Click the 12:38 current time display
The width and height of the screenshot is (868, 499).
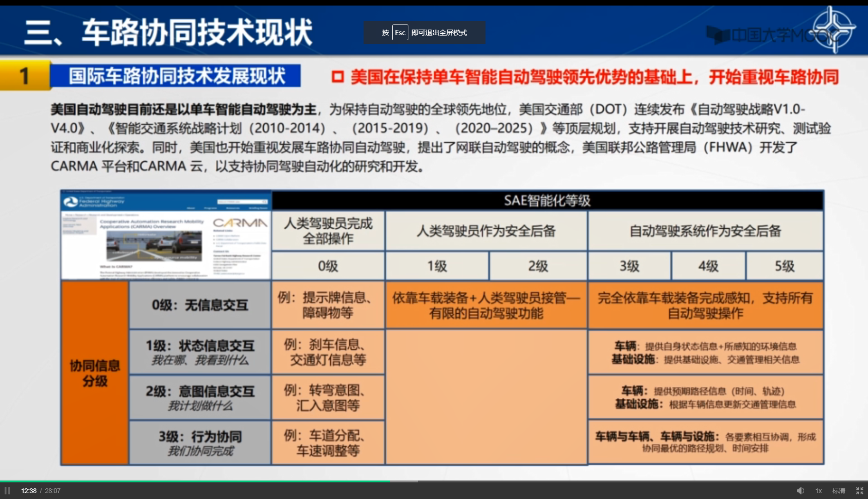29,491
